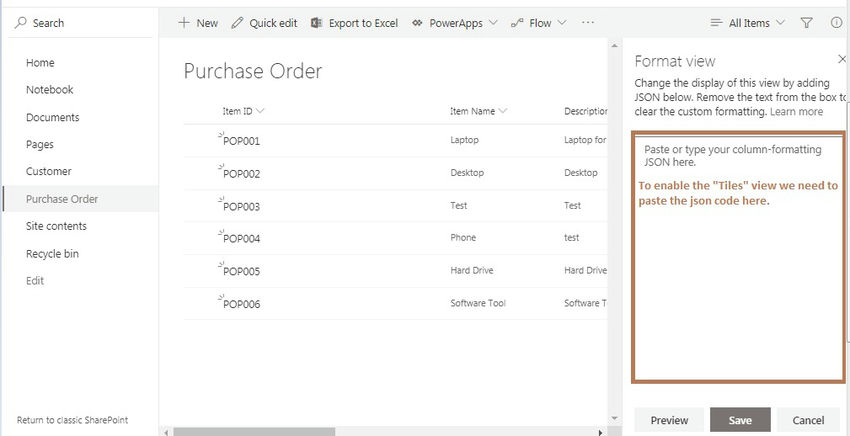Click the filter funnel icon
This screenshot has width=850, height=436.
(807, 23)
